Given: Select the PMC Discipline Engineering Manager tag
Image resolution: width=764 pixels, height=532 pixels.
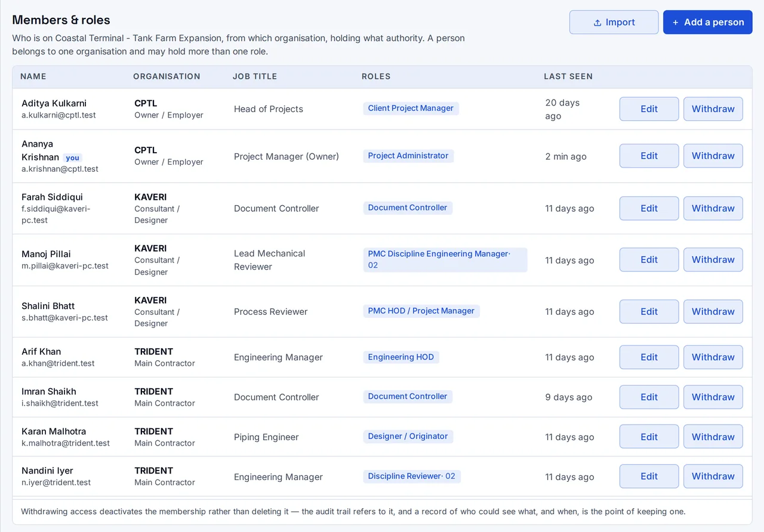Looking at the screenshot, I should tap(445, 259).
